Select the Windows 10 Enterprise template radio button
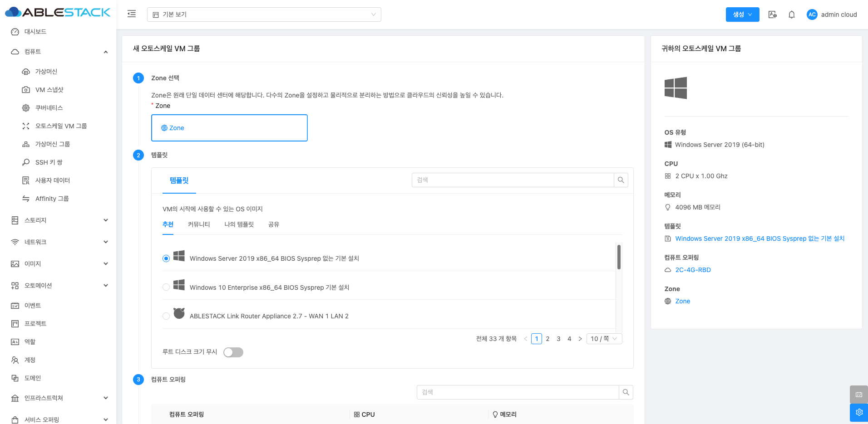The image size is (868, 424). (x=166, y=287)
